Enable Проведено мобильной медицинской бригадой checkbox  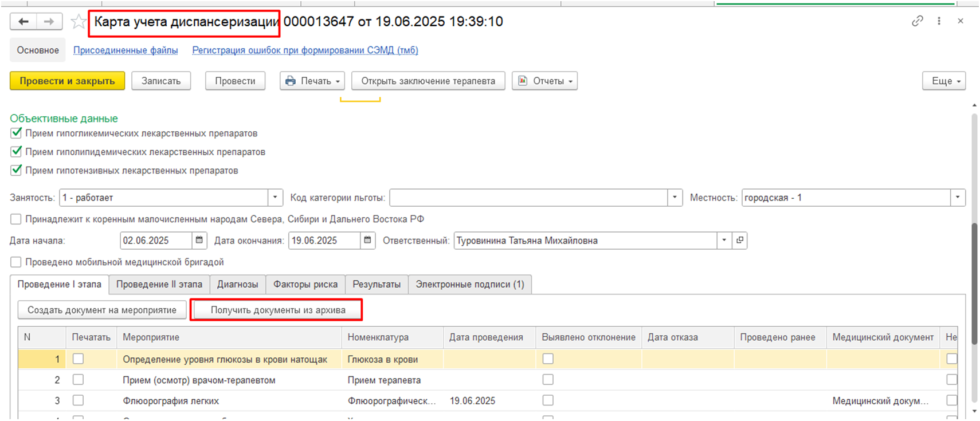16,262
